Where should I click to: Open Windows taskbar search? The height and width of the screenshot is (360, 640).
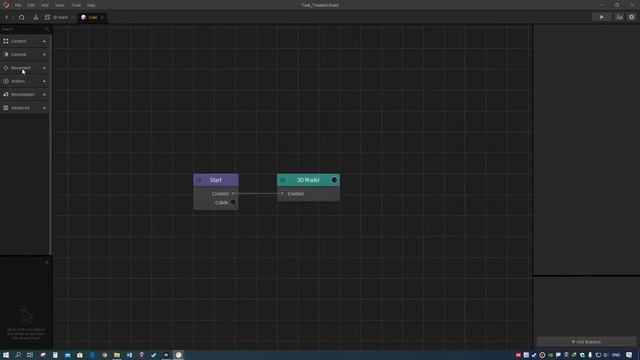coord(18,355)
